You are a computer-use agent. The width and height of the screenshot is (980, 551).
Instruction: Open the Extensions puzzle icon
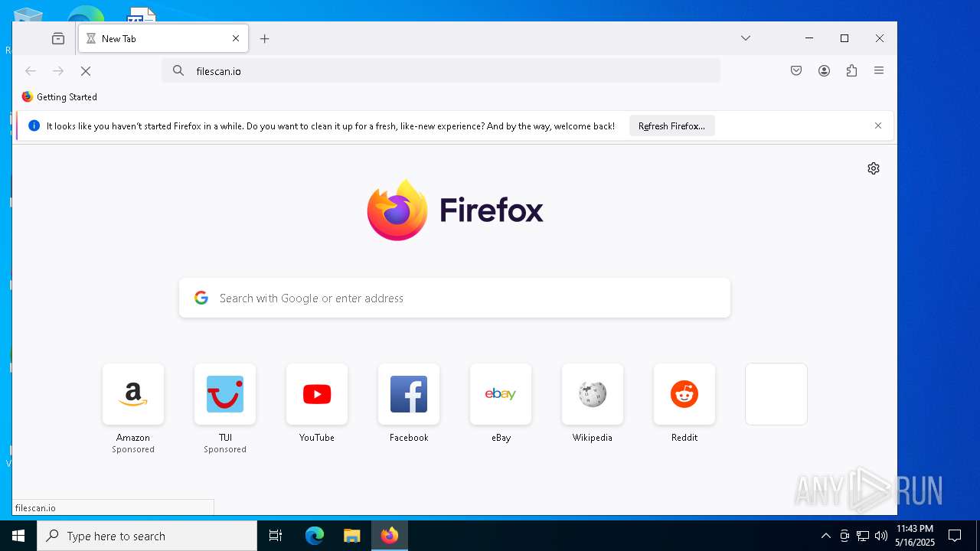coord(851,70)
